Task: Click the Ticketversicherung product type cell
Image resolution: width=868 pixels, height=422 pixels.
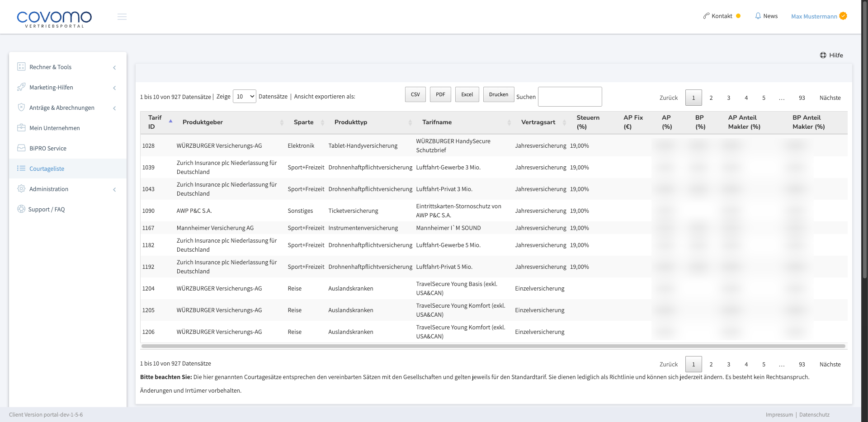Action: (x=353, y=211)
